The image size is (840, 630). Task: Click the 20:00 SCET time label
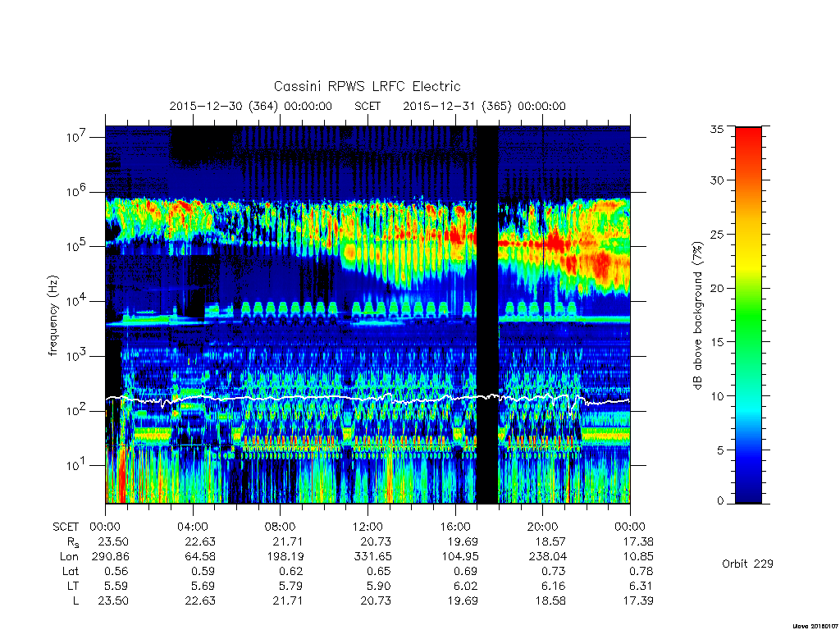tap(542, 527)
